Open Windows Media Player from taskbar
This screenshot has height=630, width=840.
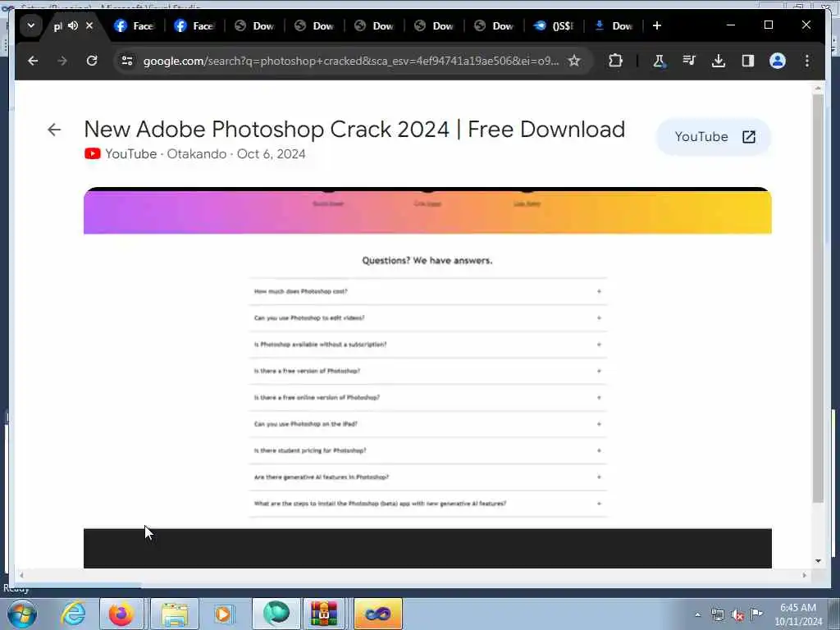click(x=223, y=614)
